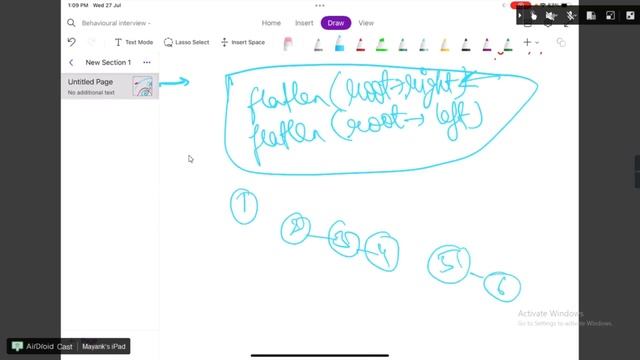
Task: Pick the gray pen beside the eraser
Action: click(318, 44)
